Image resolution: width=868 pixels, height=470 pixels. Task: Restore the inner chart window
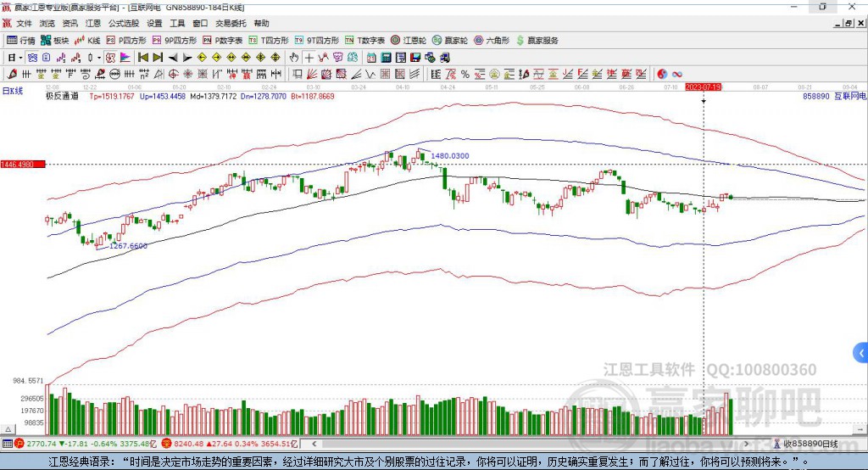pos(848,23)
